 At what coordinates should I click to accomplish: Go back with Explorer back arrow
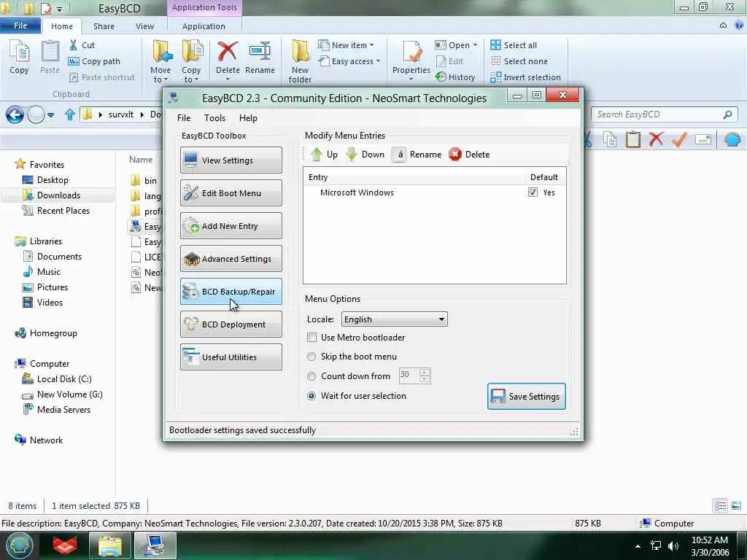click(15, 114)
